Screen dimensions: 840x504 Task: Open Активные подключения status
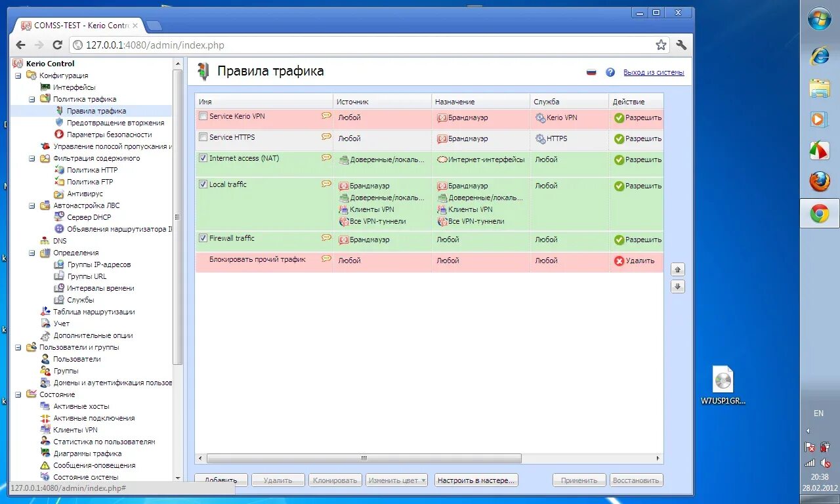(94, 418)
